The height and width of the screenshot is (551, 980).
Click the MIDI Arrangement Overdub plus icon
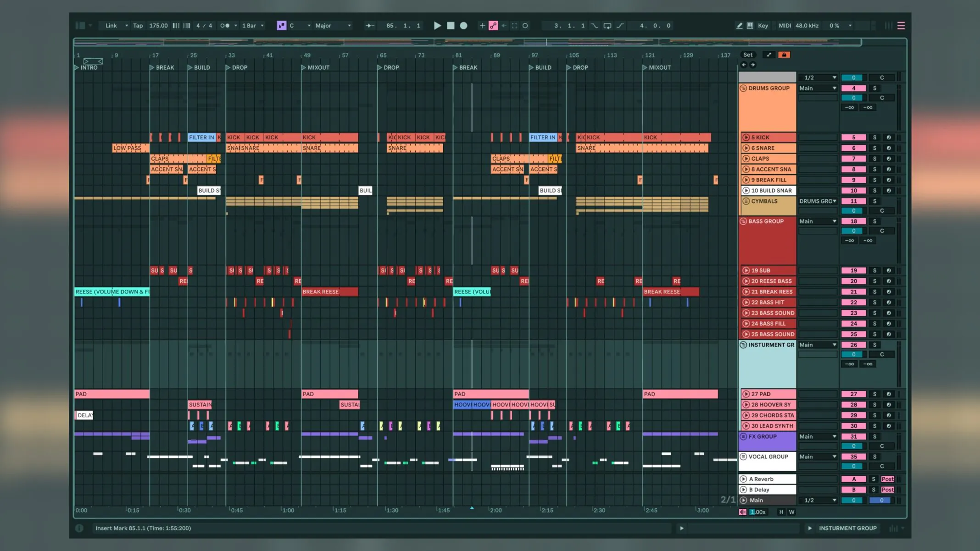482,26
